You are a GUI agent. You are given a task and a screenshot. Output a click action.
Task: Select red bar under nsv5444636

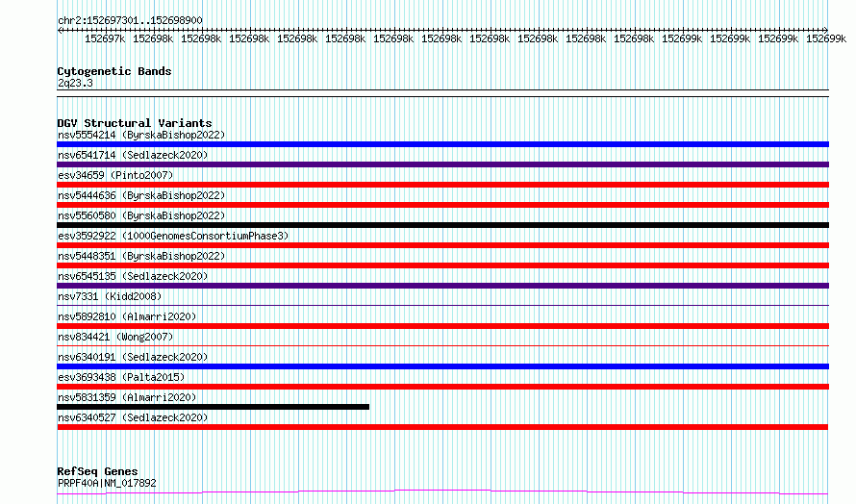[x=442, y=205]
